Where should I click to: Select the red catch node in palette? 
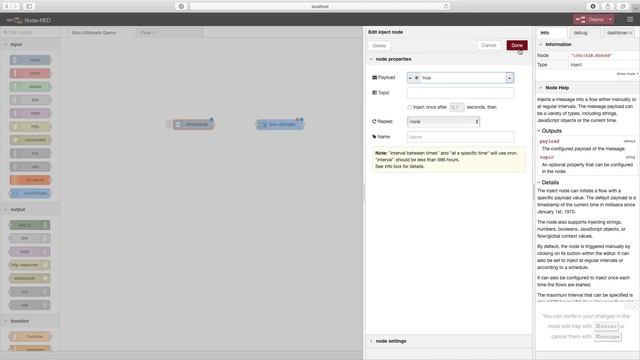coord(31,73)
